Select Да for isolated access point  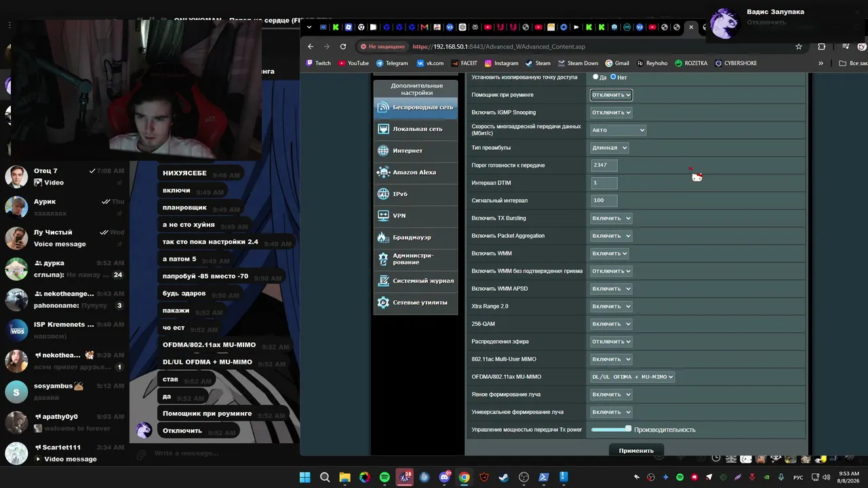(595, 77)
